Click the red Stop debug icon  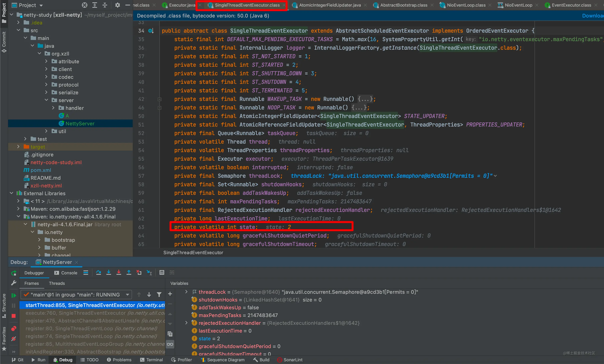[14, 316]
